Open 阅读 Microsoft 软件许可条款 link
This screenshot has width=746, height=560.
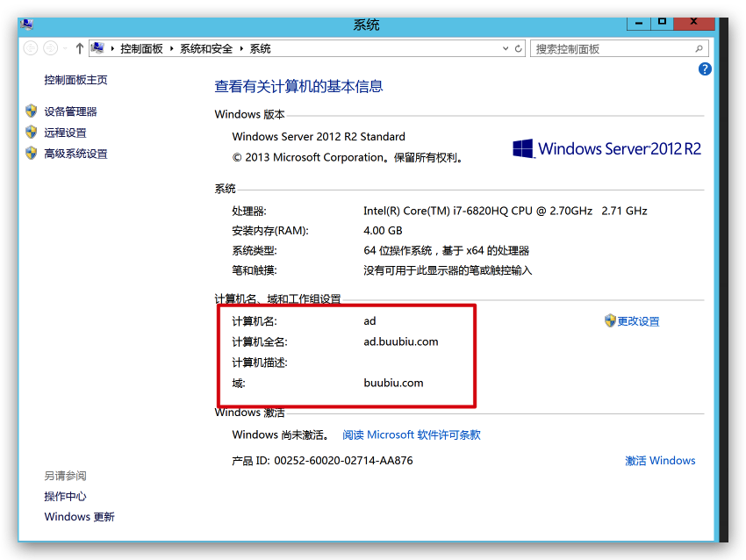point(412,434)
